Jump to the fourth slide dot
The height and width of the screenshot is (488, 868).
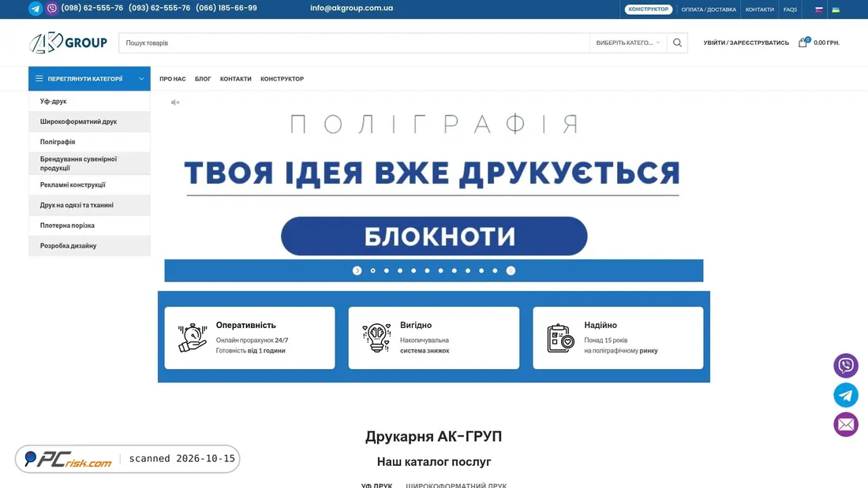click(413, 270)
